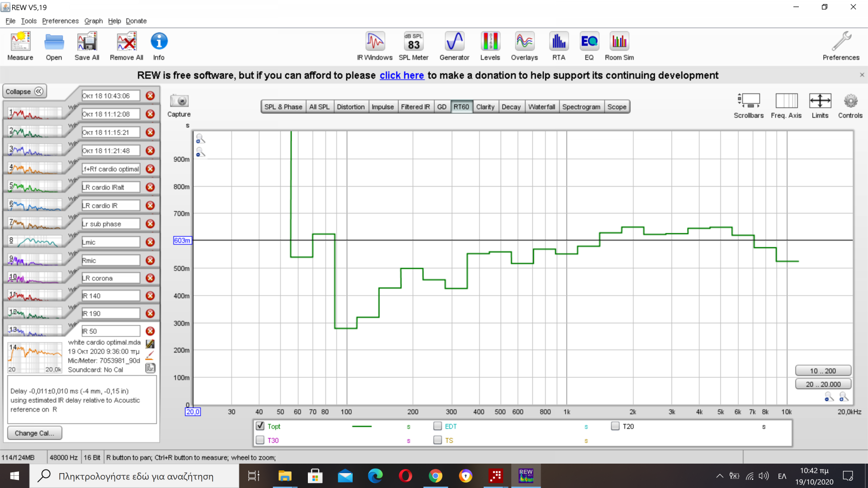Open the File menu
This screenshot has width=868, height=488.
click(10, 21)
